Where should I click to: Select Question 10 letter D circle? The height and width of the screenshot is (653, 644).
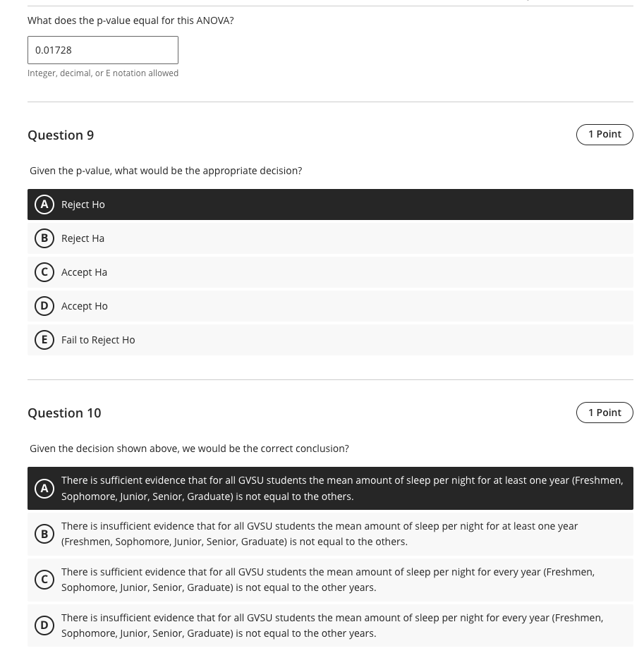click(x=44, y=625)
